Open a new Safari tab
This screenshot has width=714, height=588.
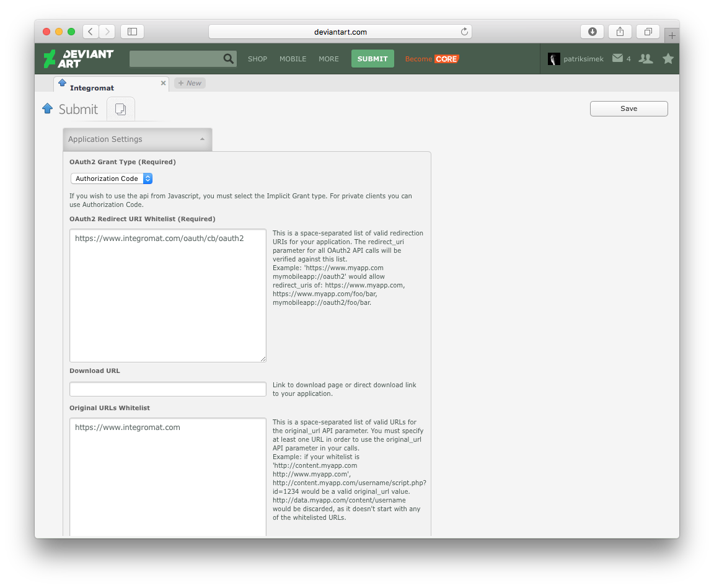click(672, 35)
